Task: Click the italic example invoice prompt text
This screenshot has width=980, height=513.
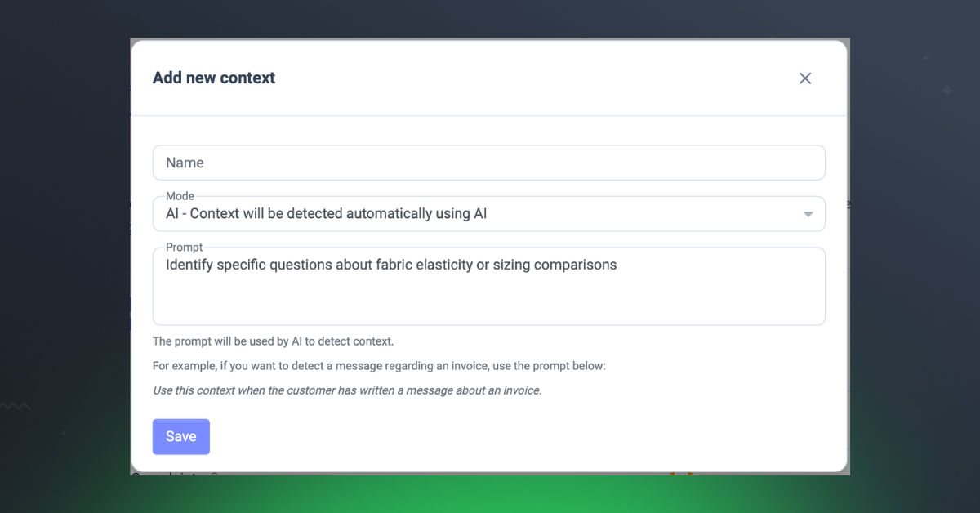Action: pos(347,390)
